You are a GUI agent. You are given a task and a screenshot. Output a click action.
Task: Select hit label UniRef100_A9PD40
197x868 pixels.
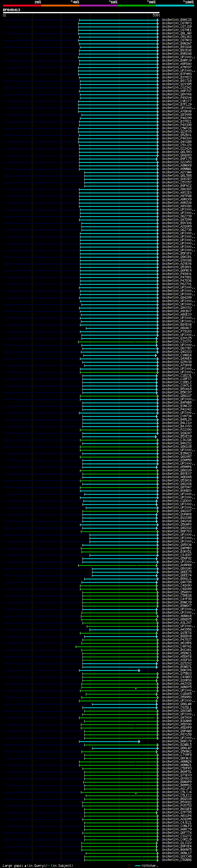click(x=176, y=64)
